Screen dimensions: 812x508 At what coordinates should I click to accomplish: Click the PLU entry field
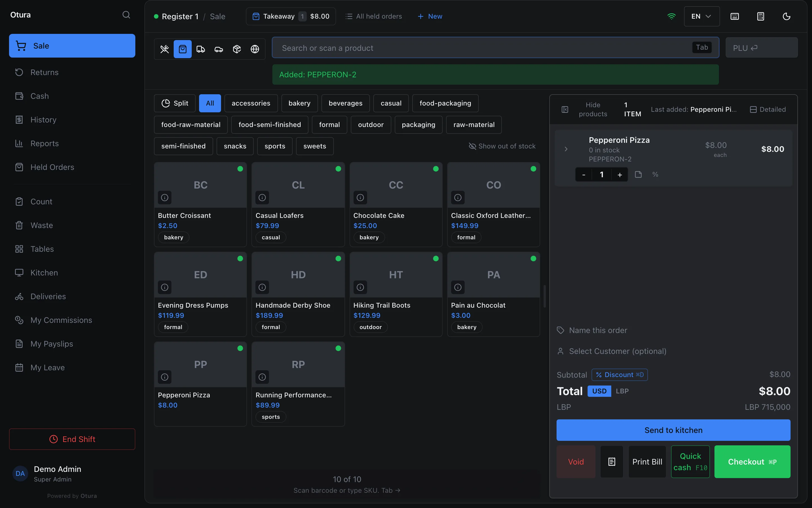point(762,48)
